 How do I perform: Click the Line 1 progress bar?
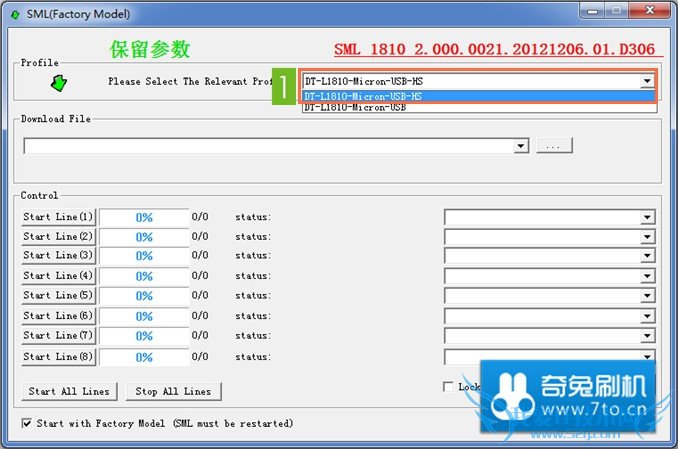[144, 217]
